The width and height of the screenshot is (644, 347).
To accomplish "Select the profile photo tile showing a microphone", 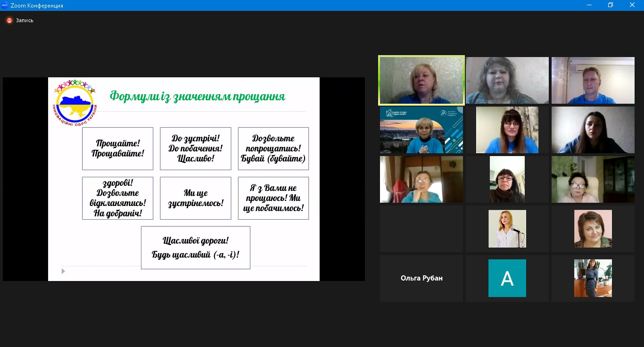I will coord(507,229).
